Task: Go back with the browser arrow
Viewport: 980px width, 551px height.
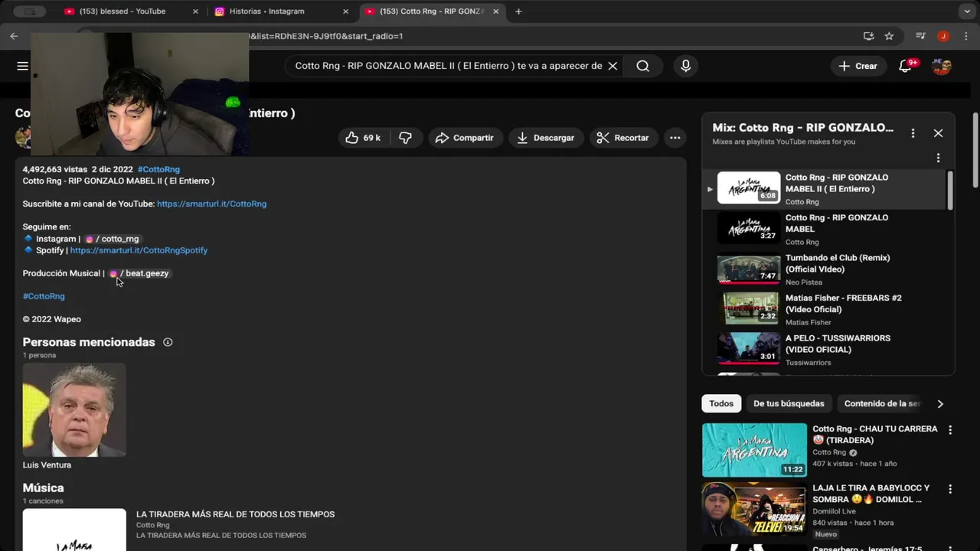Action: [x=14, y=36]
